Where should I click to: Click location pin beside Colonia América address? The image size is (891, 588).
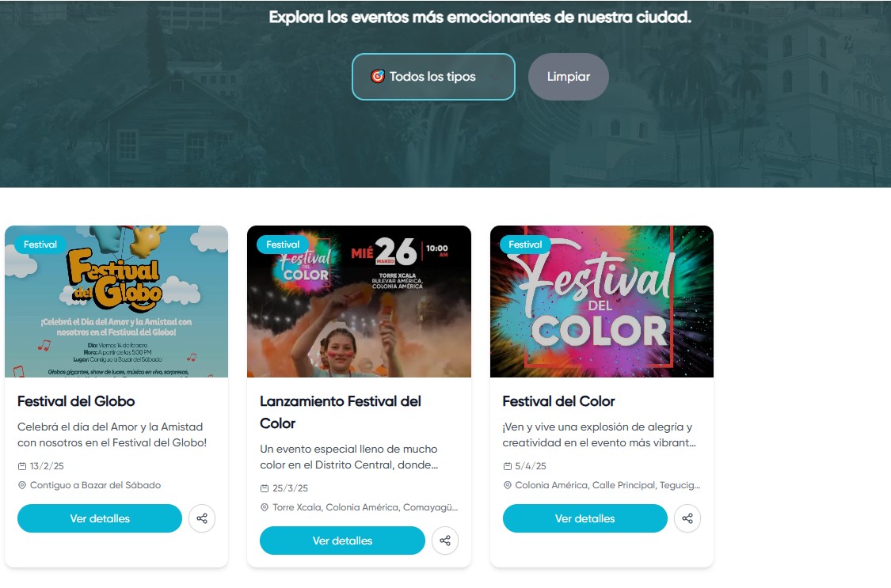(508, 485)
